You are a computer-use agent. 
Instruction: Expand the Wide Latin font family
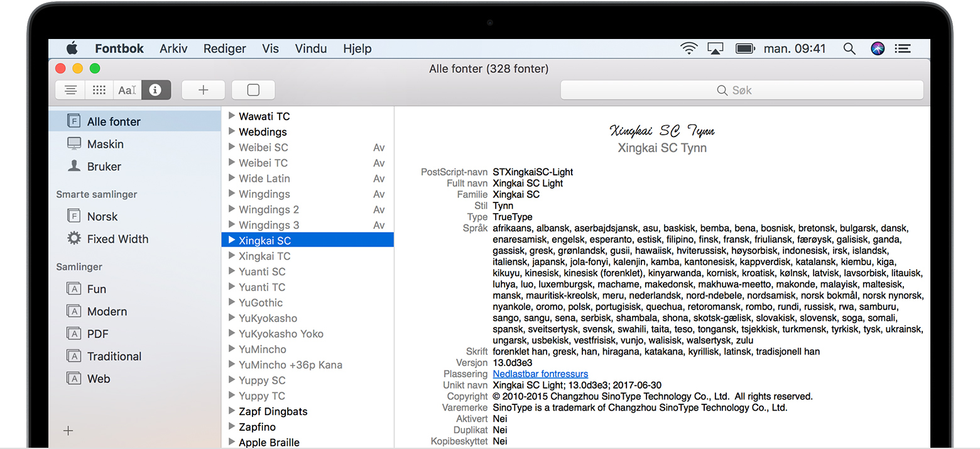(231, 178)
